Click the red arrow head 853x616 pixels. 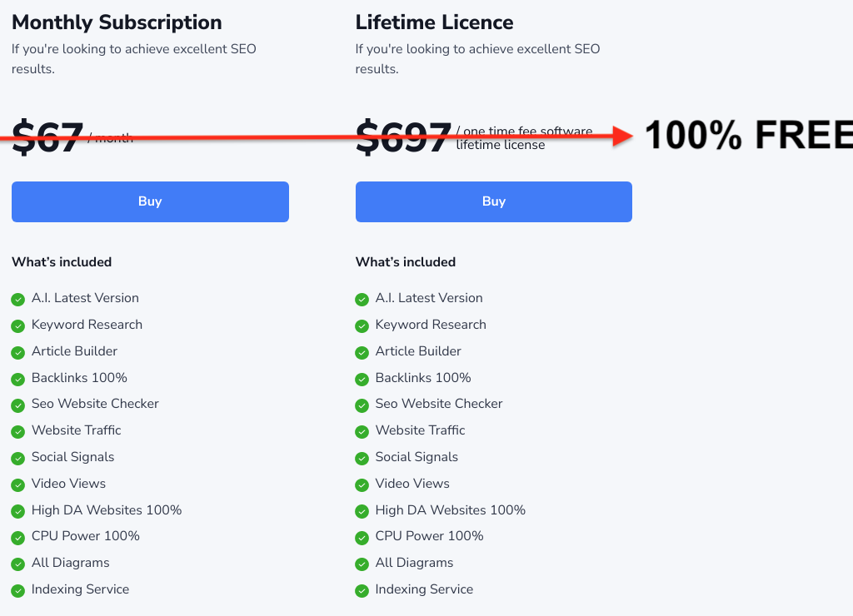click(x=625, y=136)
